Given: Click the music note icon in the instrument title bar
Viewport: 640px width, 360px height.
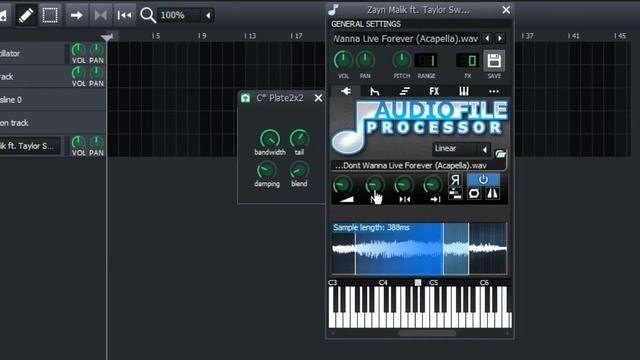Looking at the screenshot, I should coord(333,9).
